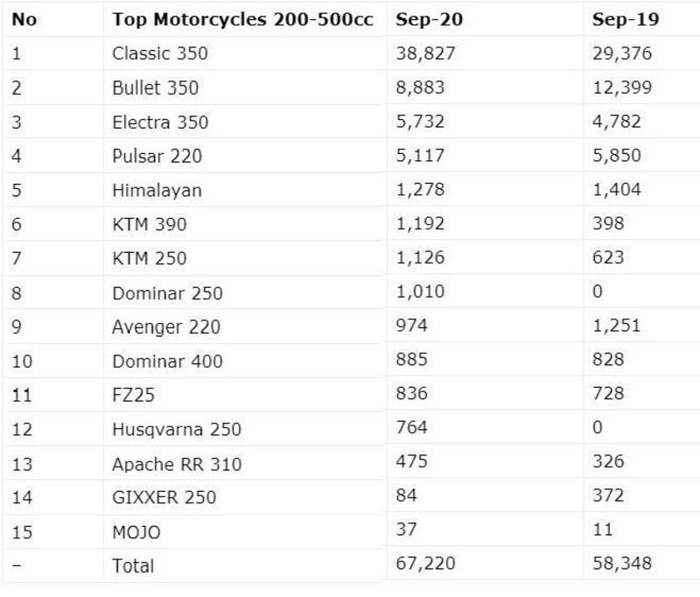Select the MOJO model cell
Image resolution: width=700 pixels, height=597 pixels.
[136, 531]
